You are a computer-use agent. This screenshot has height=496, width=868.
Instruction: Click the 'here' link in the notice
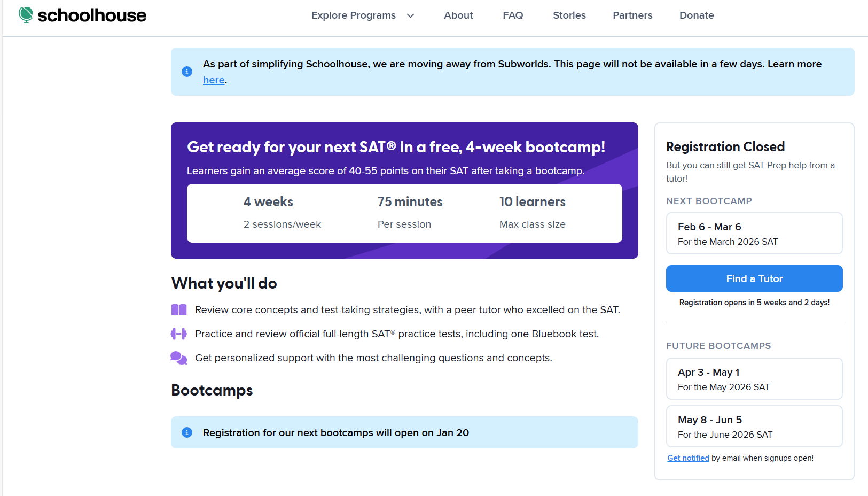(214, 80)
